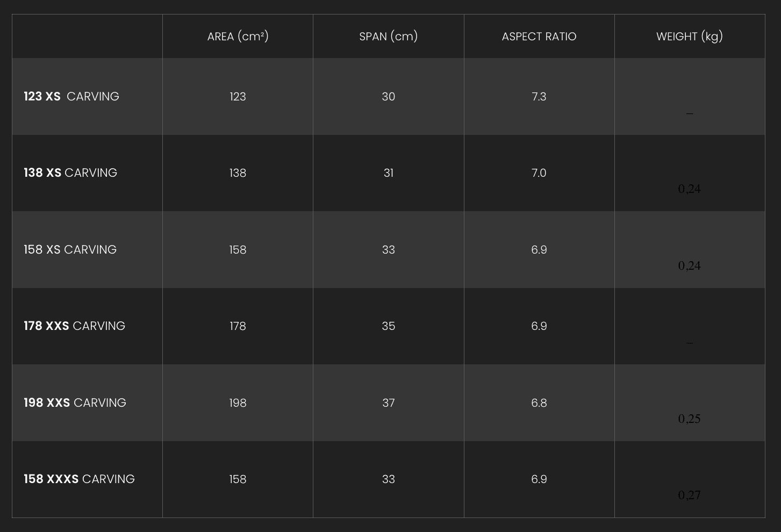The height and width of the screenshot is (532, 781).
Task: Select the 178 XXS CARVING row label
Action: click(74, 326)
